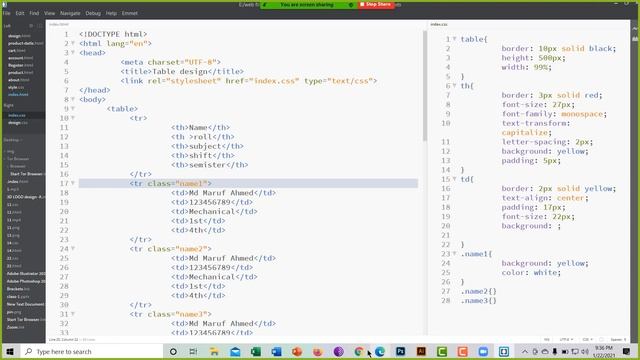
Task: Select index.css in right pane list
Action: 17,116
